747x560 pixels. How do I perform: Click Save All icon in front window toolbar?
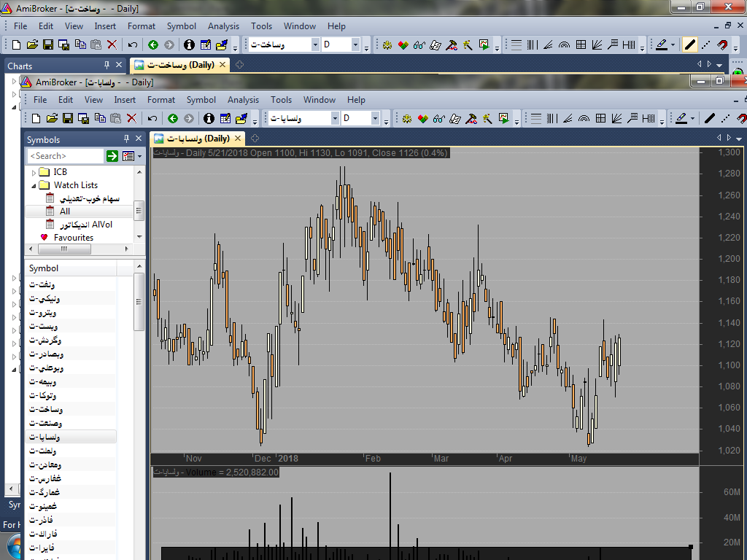pos(84,119)
